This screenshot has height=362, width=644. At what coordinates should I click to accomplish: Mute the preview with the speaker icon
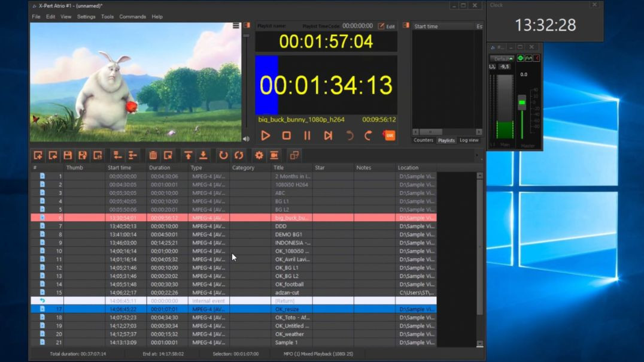click(246, 139)
